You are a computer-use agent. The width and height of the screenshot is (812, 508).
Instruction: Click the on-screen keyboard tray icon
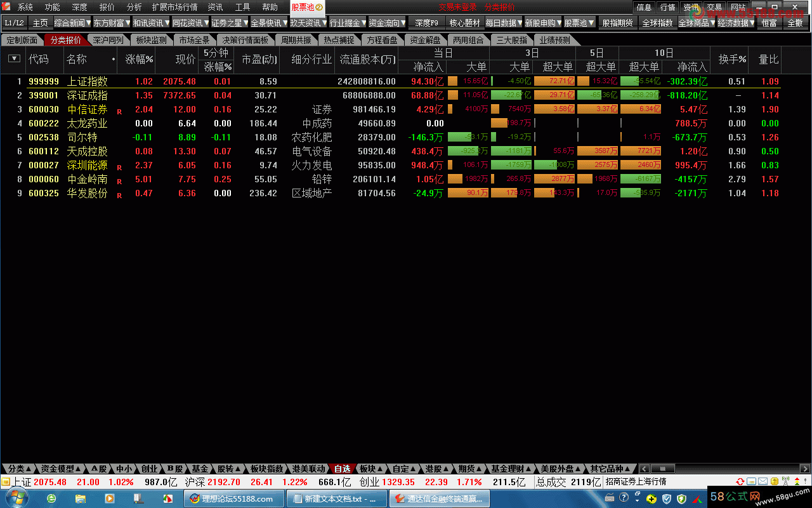(x=610, y=498)
